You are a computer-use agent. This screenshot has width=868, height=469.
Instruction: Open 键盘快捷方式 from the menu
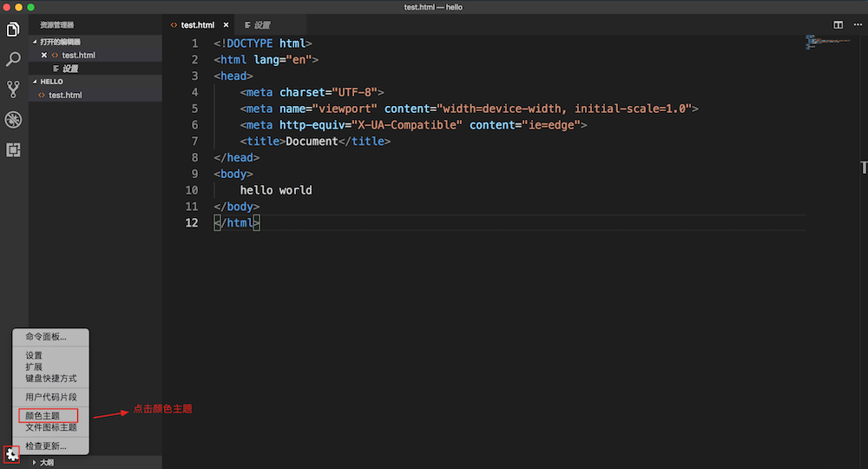click(x=50, y=379)
